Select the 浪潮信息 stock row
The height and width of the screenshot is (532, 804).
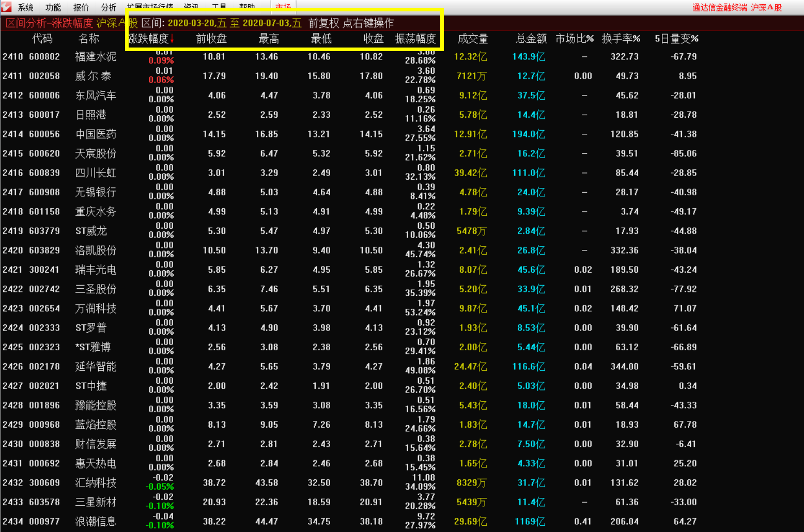click(96, 522)
